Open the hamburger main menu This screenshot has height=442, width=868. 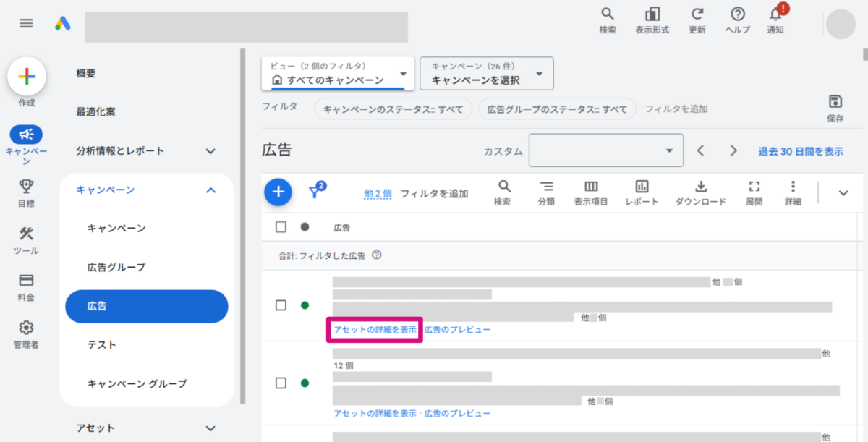26,23
